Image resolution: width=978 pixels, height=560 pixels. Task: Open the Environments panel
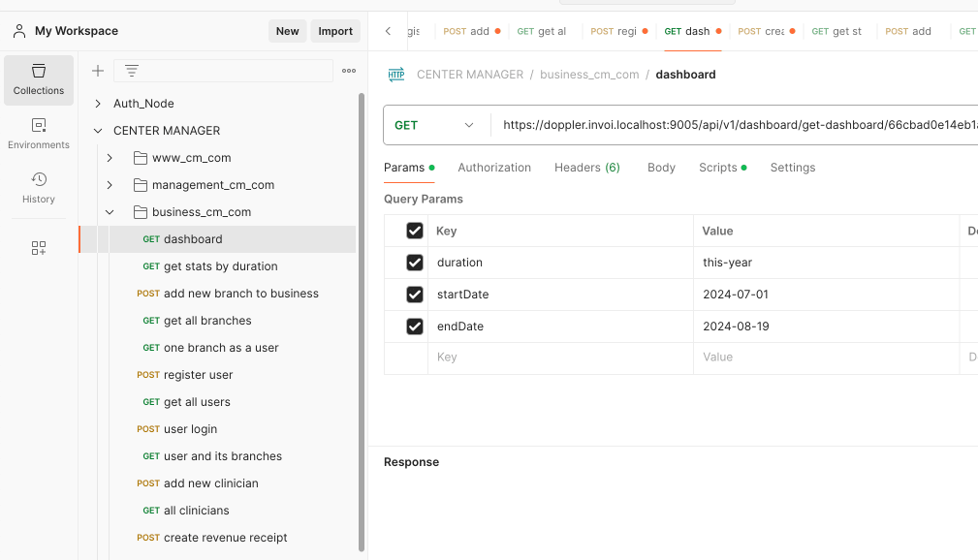pyautogui.click(x=38, y=134)
